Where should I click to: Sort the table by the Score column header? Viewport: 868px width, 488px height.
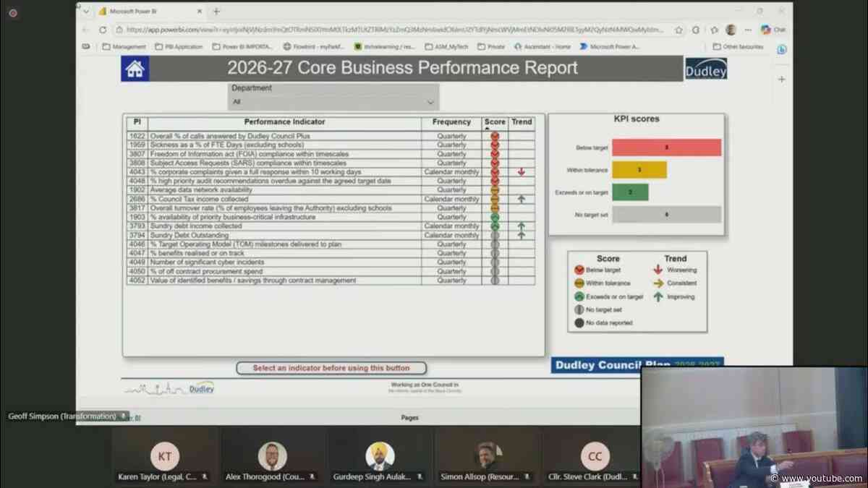[x=495, y=122]
